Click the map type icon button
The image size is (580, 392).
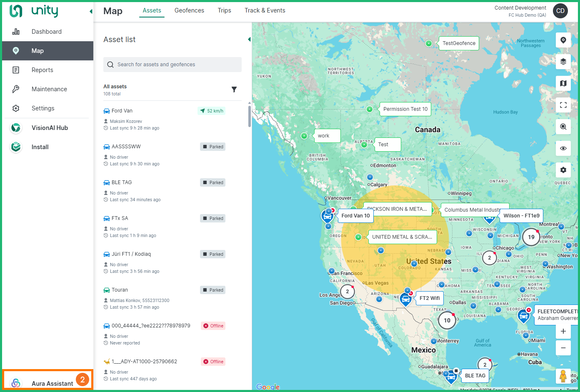563,83
